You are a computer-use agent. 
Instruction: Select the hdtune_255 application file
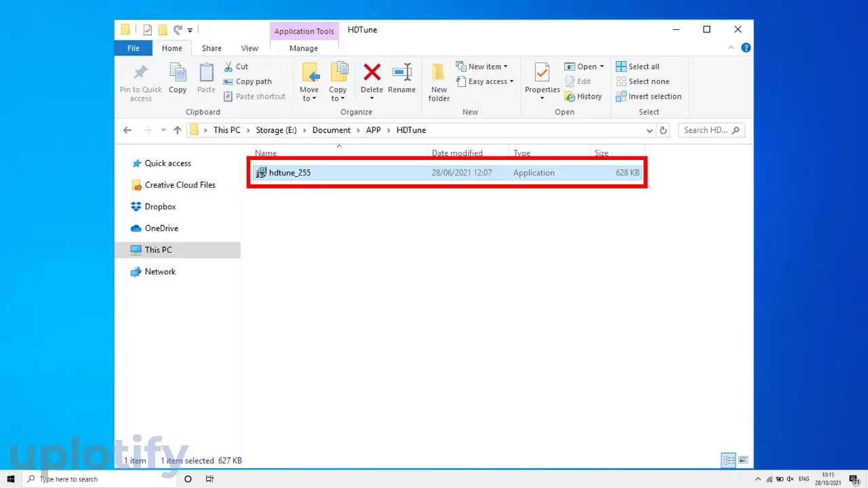point(447,173)
